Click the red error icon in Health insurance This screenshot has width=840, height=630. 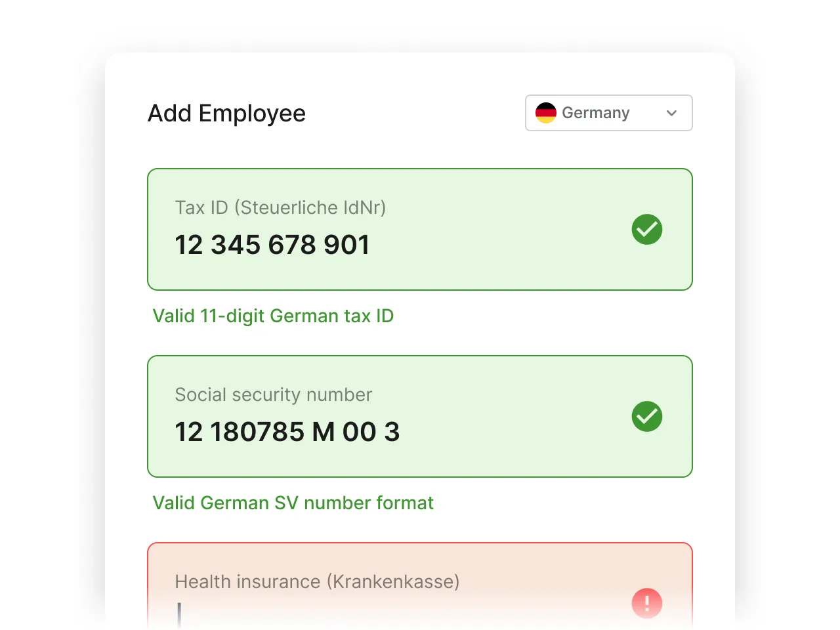click(647, 603)
